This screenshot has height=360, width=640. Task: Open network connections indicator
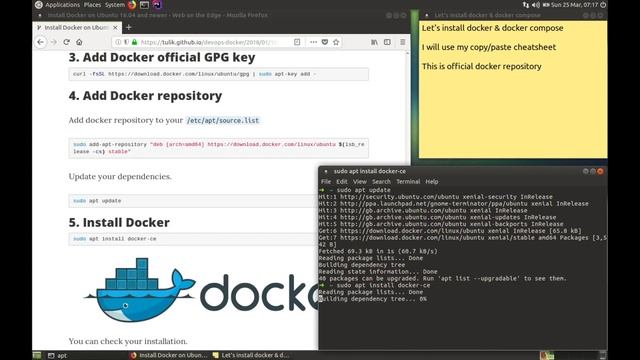pyautogui.click(x=526, y=5)
